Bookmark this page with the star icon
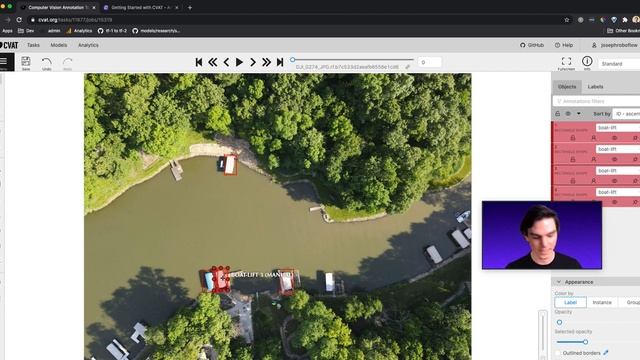The height and width of the screenshot is (360, 640). pyautogui.click(x=567, y=20)
